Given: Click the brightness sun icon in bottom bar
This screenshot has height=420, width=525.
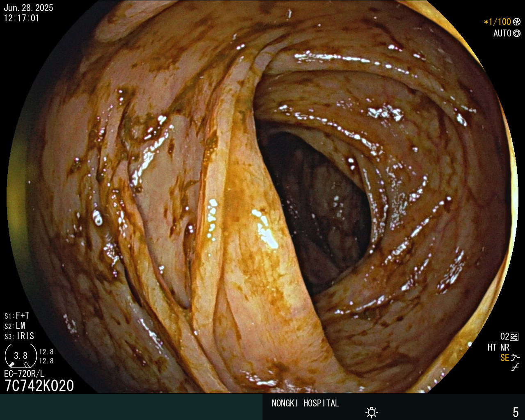Looking at the screenshot, I should tap(372, 412).
